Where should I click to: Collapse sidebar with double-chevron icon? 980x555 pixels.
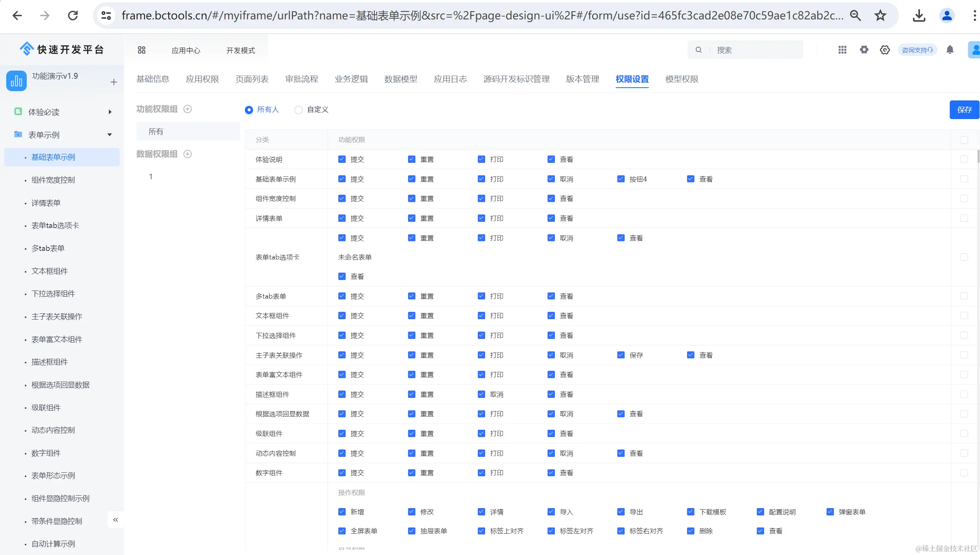115,520
